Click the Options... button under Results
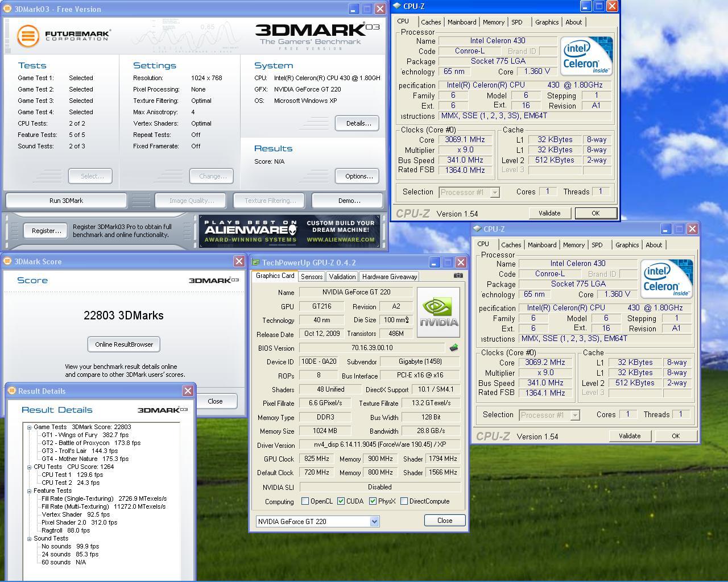728x582 pixels. click(357, 176)
